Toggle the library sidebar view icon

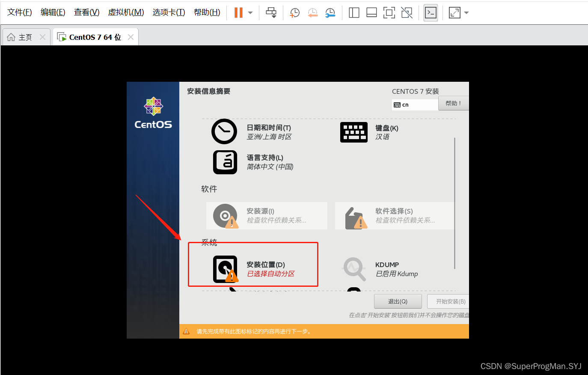click(354, 13)
